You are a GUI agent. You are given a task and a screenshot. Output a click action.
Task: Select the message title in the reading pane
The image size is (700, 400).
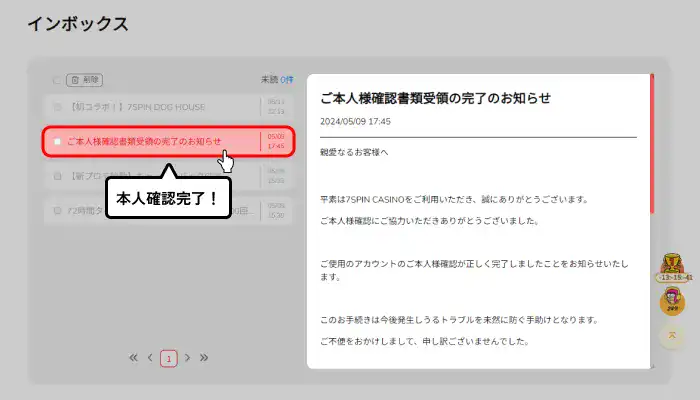[x=435, y=98]
